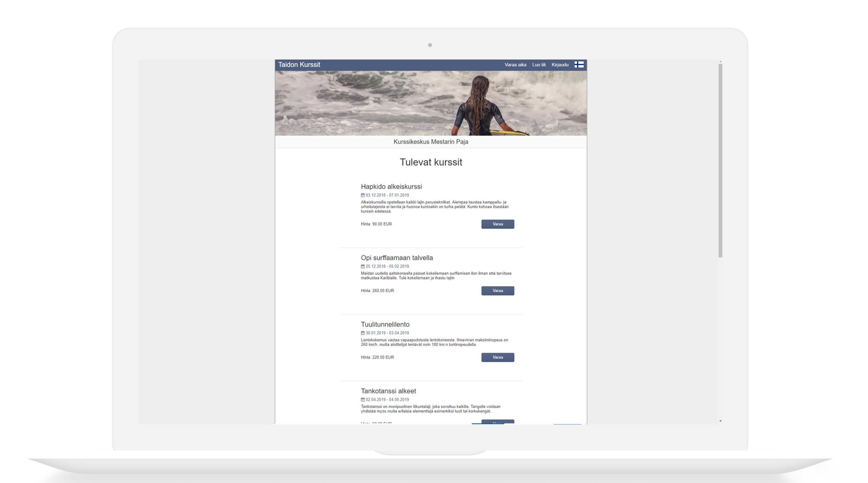Click the calendar icon beside 25.12.2018 date
This screenshot has height=483, width=868.
point(363,266)
